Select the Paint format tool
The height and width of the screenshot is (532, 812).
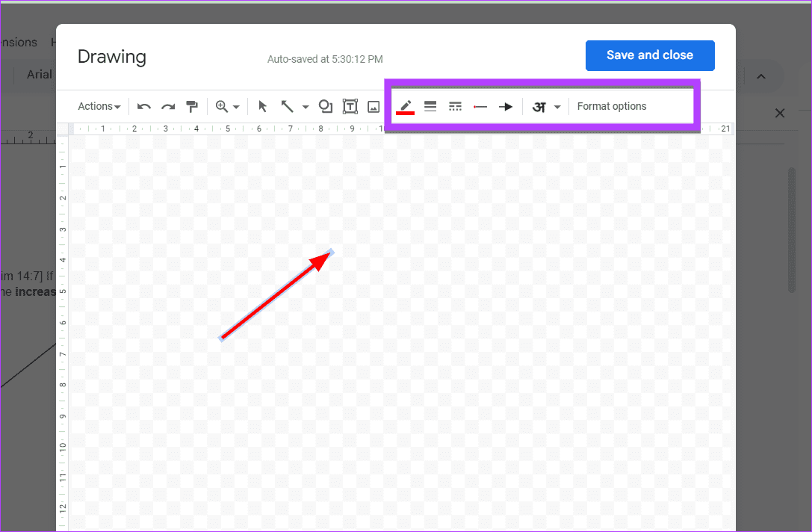click(192, 107)
